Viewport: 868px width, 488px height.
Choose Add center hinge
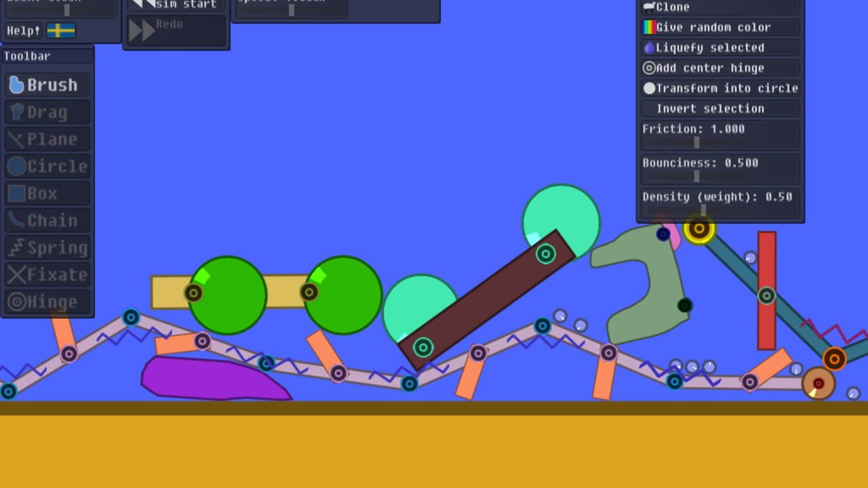click(720, 68)
